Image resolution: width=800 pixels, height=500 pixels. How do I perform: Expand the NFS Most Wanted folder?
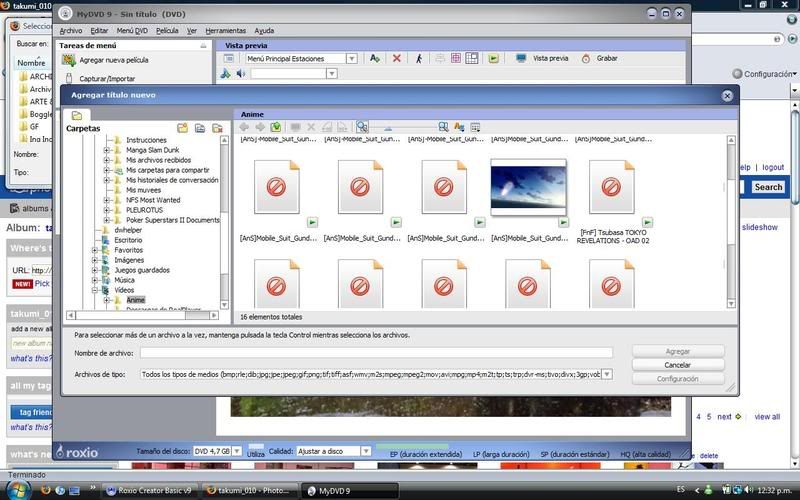coord(107,200)
